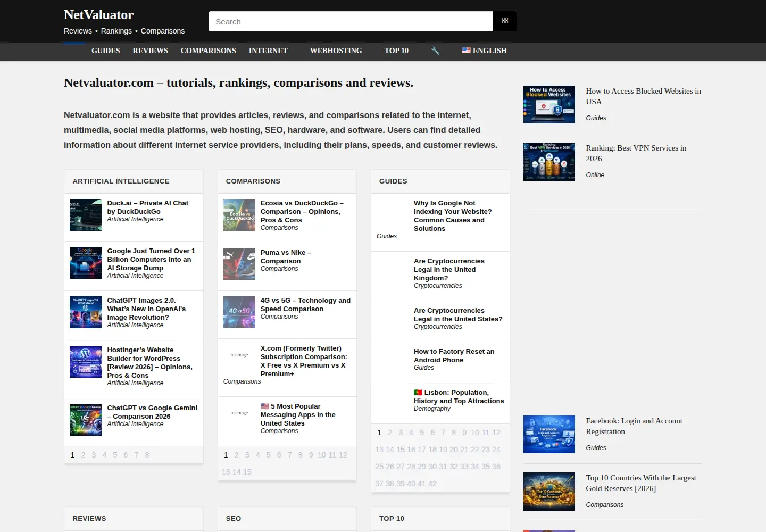This screenshot has width=766, height=532.
Task: Open the wrench tools menu icon
Action: (435, 51)
